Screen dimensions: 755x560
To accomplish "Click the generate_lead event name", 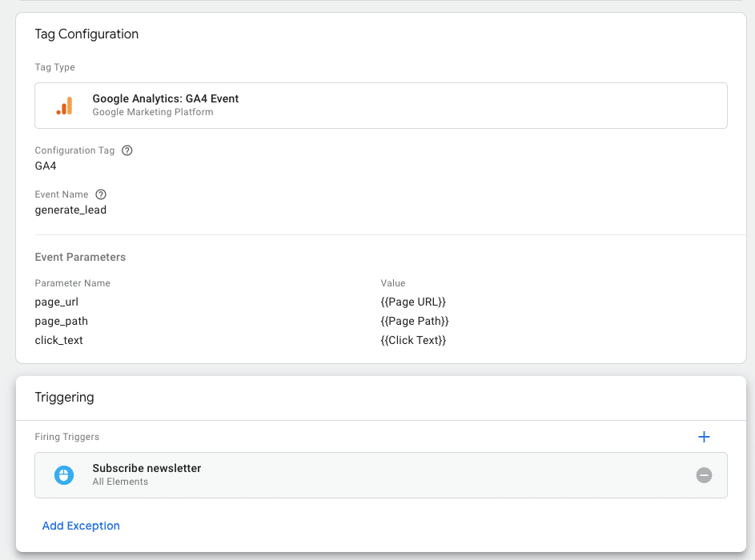I will tap(70, 210).
